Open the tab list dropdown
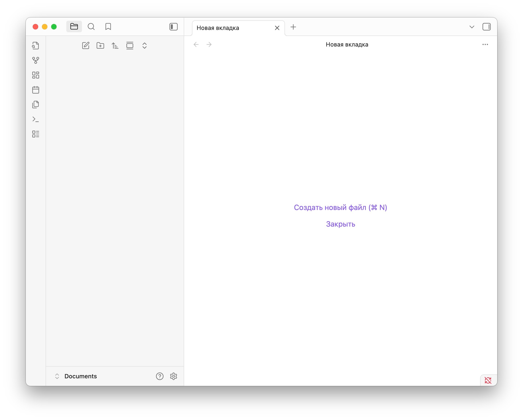Image resolution: width=523 pixels, height=420 pixels. [472, 27]
